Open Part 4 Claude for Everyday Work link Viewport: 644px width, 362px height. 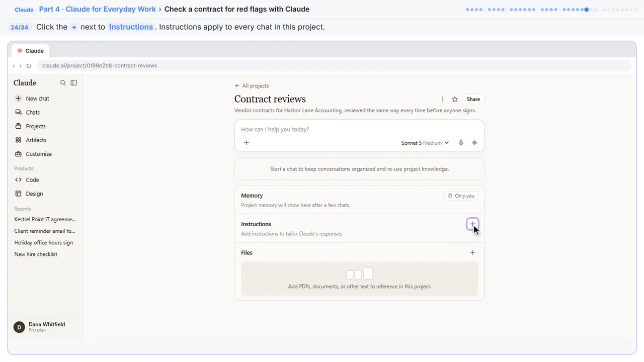98,9
